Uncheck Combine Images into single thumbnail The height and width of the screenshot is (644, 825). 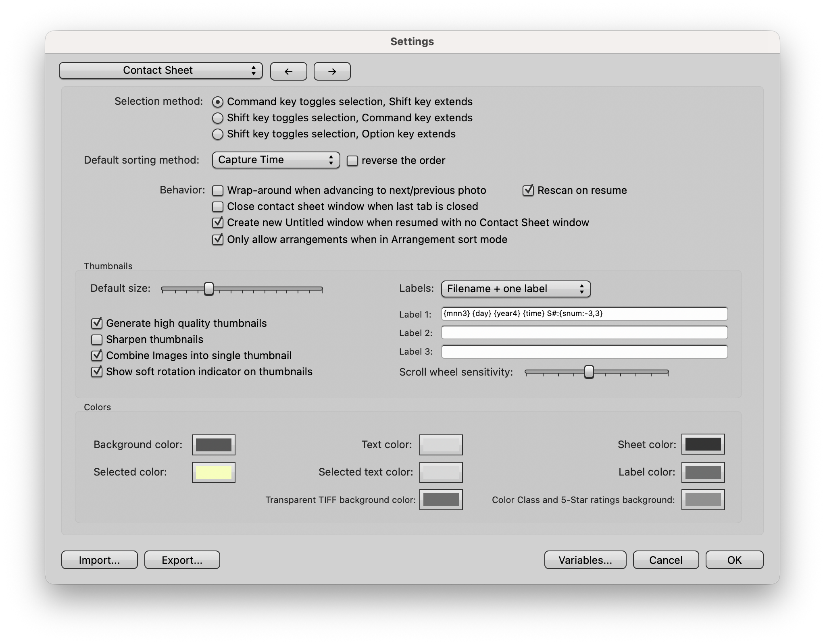[x=97, y=355]
